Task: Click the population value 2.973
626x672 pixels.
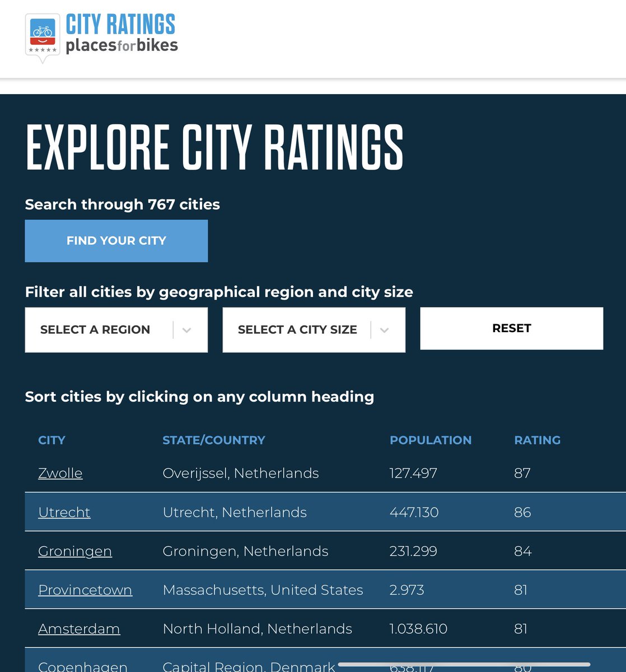Action: [407, 590]
